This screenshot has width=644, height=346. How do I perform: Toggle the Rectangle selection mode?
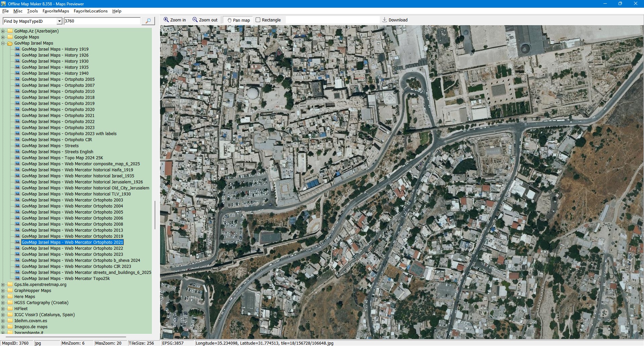[268, 20]
